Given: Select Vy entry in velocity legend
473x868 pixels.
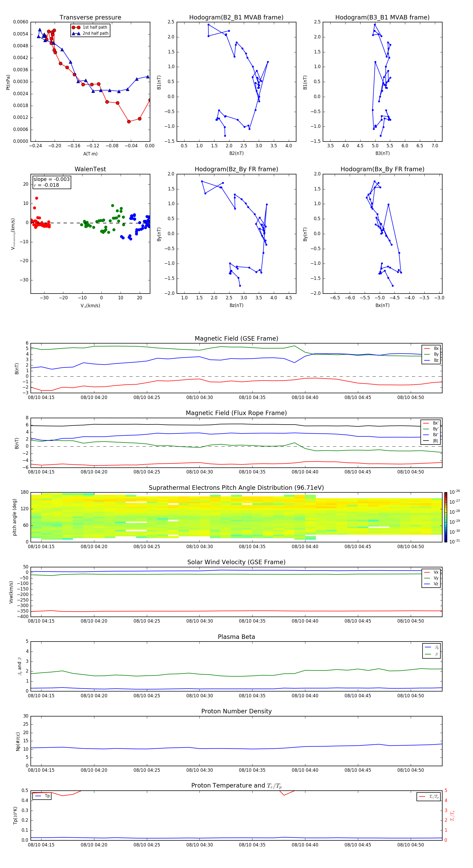Looking at the screenshot, I should 431,578.
